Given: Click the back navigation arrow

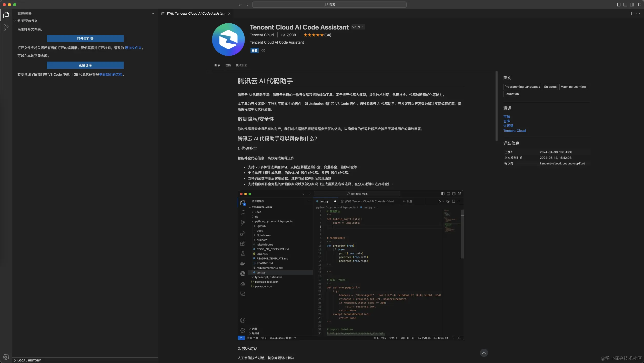Looking at the screenshot, I should coord(240,4).
